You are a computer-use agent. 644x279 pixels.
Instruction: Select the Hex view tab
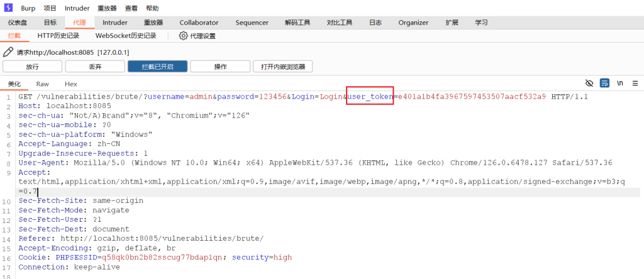71,84
